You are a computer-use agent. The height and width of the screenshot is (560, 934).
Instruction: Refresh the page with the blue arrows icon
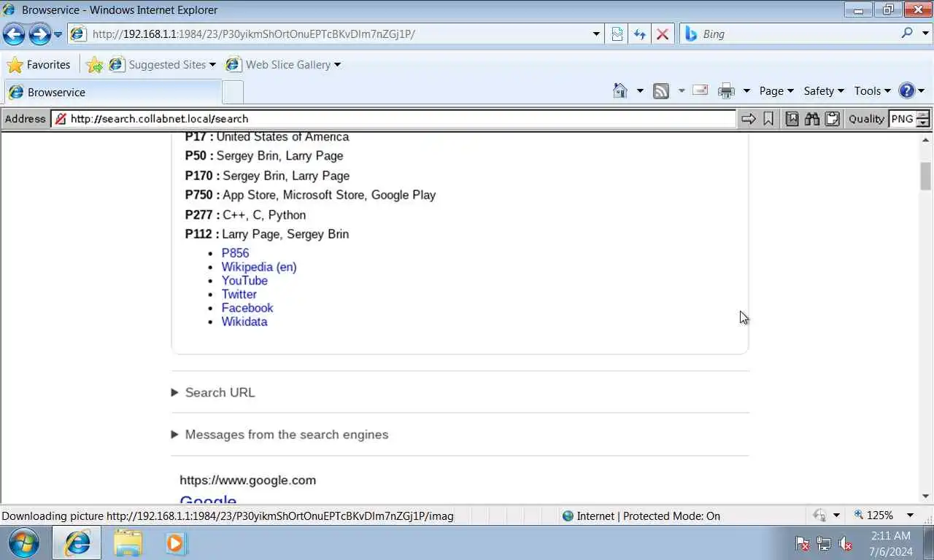coord(639,34)
